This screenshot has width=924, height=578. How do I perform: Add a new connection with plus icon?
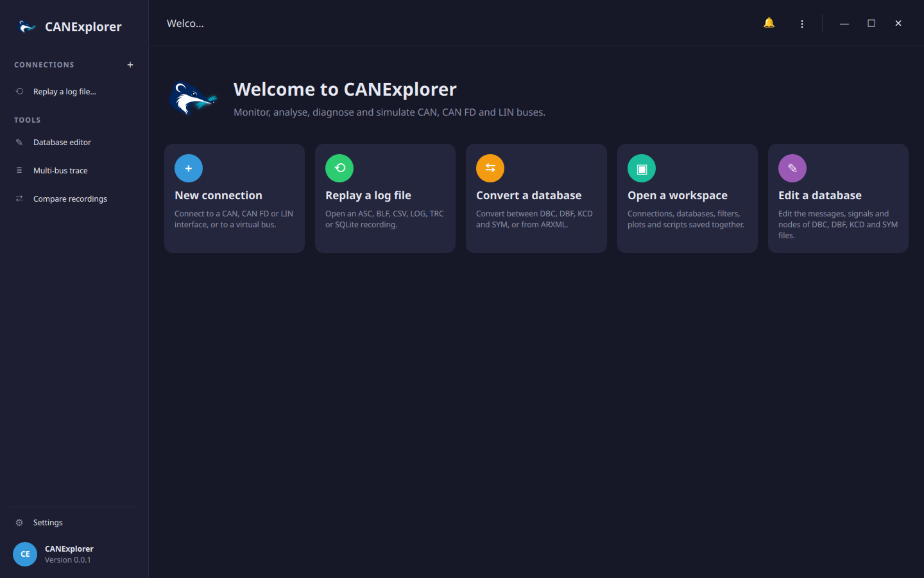coord(130,65)
